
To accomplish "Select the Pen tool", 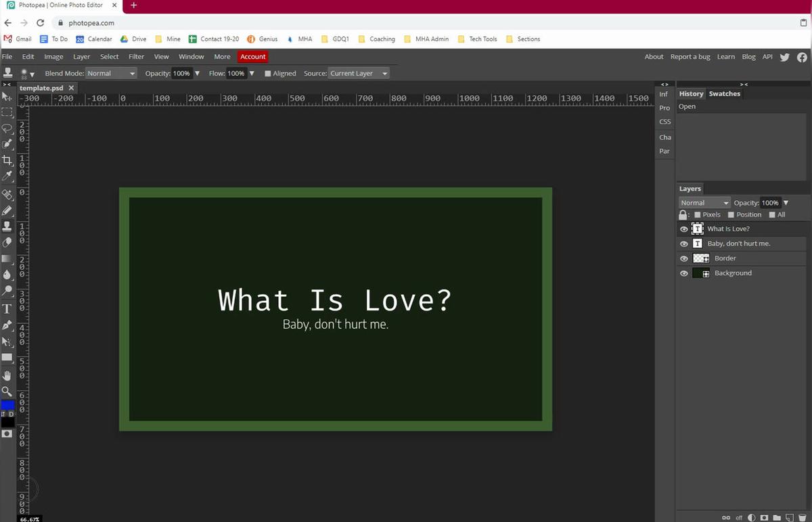I will point(7,325).
